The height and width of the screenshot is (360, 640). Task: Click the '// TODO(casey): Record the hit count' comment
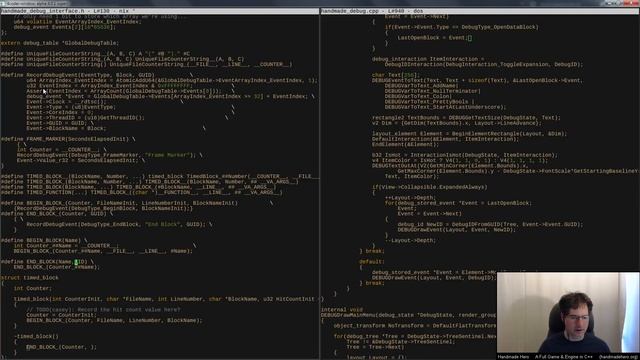[103, 310]
